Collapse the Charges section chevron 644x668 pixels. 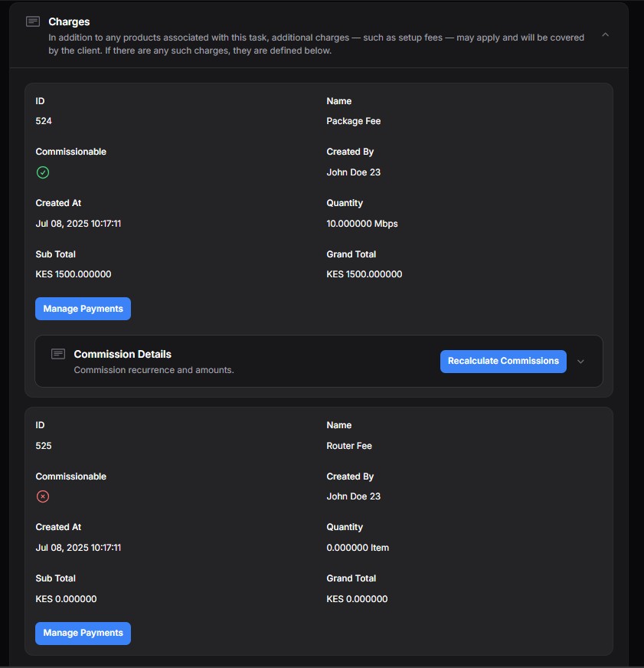tap(605, 35)
